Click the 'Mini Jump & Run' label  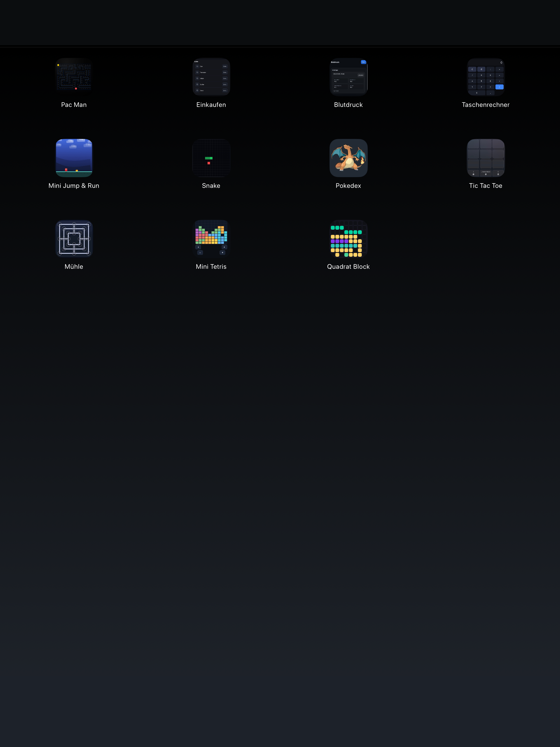(x=74, y=186)
